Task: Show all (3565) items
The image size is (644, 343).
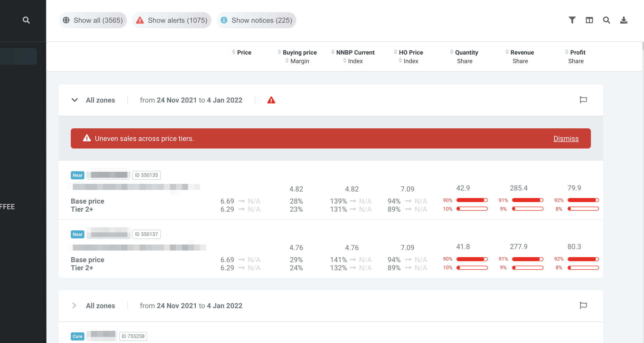Action: point(93,20)
